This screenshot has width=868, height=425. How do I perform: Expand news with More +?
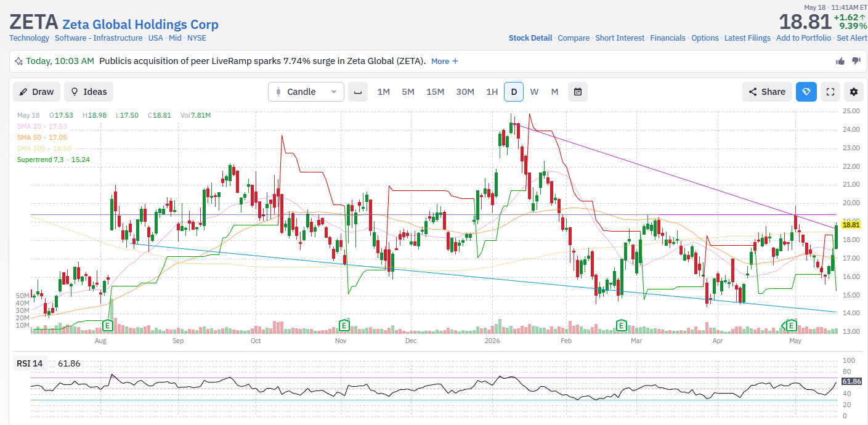point(445,61)
